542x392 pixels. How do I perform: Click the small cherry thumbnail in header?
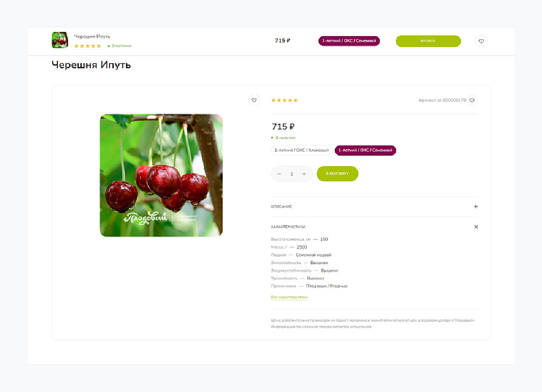[x=60, y=40]
